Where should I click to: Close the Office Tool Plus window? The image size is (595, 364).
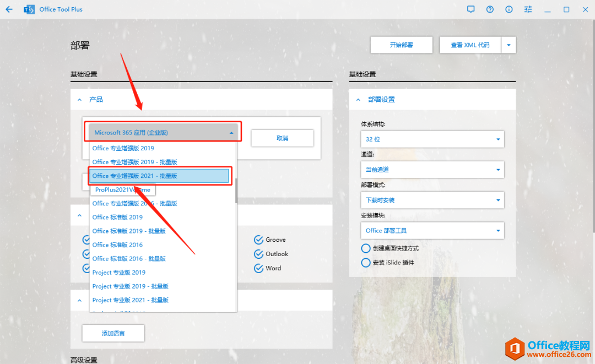(585, 9)
